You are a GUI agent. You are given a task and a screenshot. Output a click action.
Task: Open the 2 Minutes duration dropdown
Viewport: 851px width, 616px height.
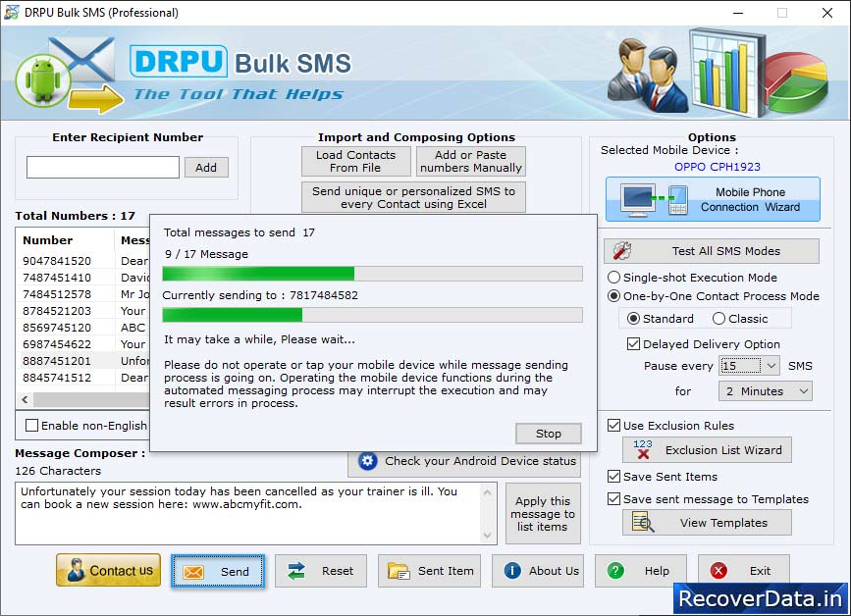click(x=766, y=391)
